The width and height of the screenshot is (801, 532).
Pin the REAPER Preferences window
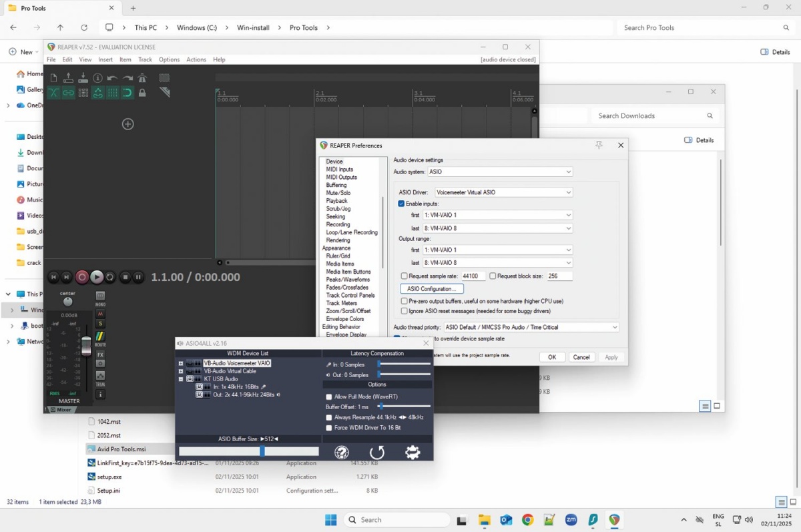click(599, 145)
